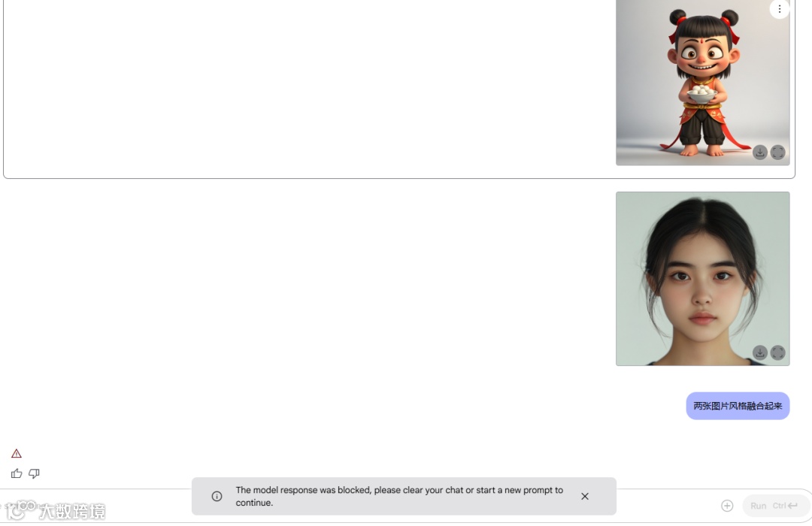This screenshot has width=812, height=526.
Task: Open the three-dot options menu
Action: click(780, 9)
